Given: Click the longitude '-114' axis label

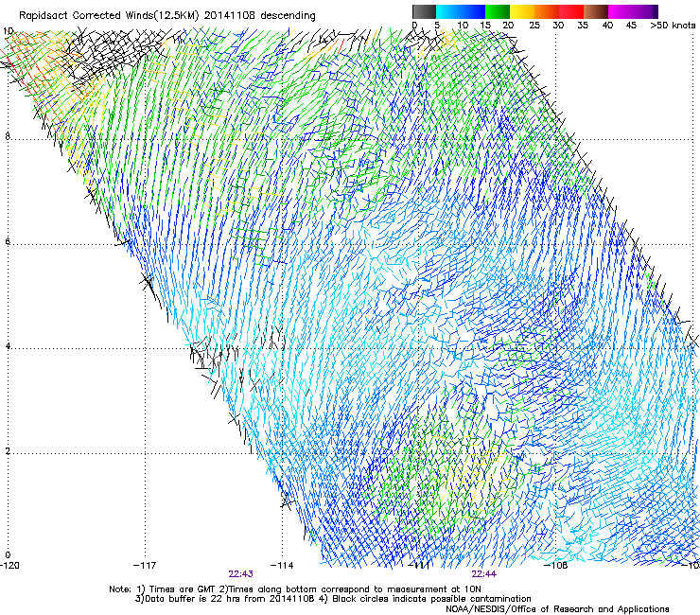Looking at the screenshot, I should click(x=282, y=566).
